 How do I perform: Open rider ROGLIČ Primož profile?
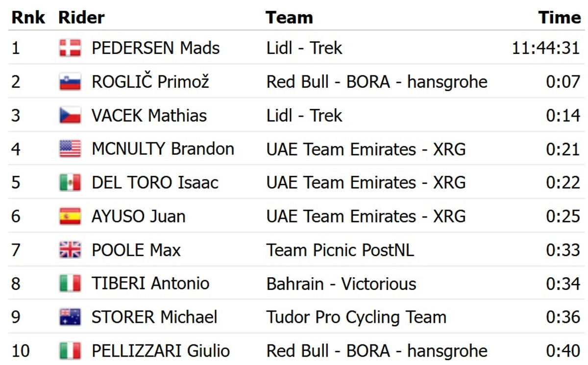150,82
